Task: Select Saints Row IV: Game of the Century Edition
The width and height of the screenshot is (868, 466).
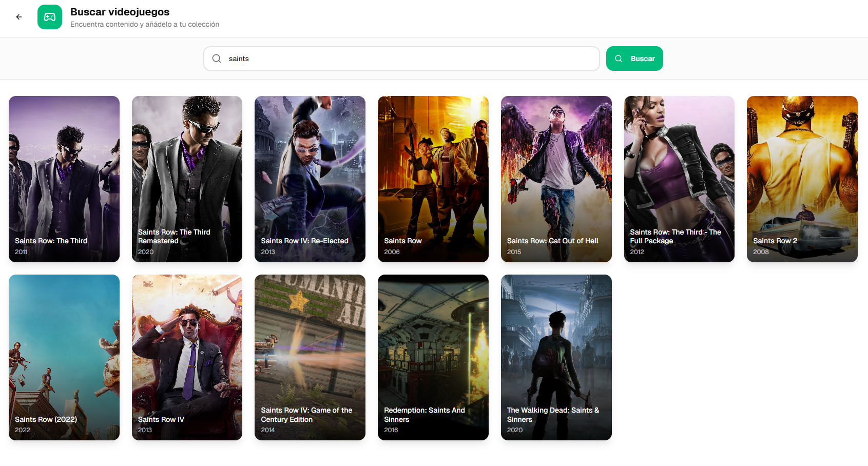Action: 310,357
